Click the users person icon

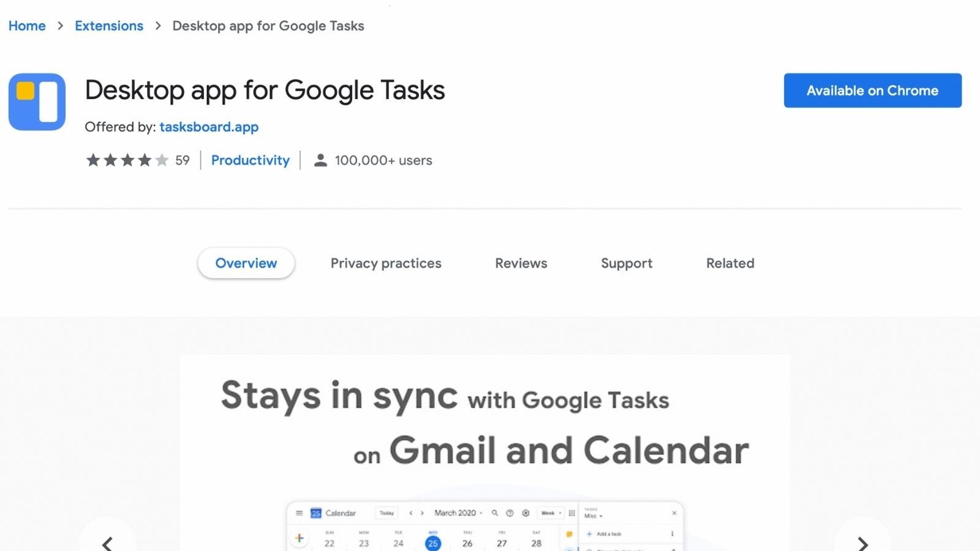coord(320,160)
